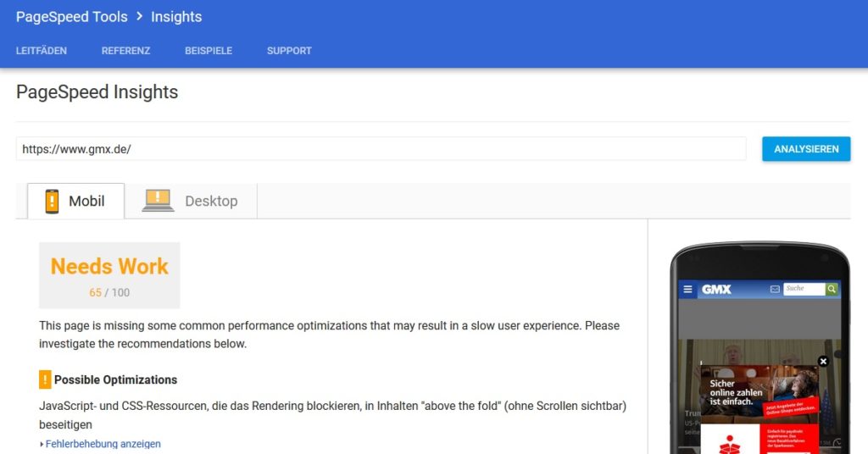Viewport: 868px width, 454px height.
Task: Click the red Sparkasse logo in ad
Action: pos(729,444)
